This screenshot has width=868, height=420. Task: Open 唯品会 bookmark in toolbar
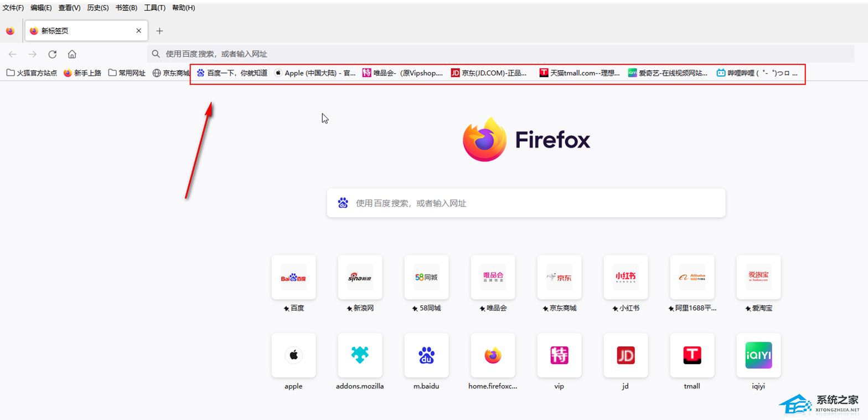coord(403,73)
